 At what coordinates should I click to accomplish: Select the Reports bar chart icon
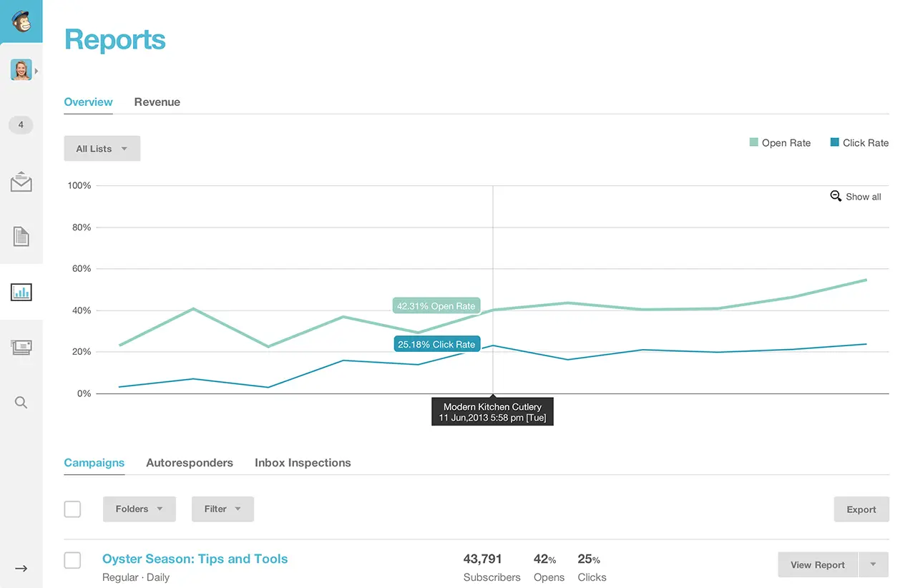[x=21, y=292]
